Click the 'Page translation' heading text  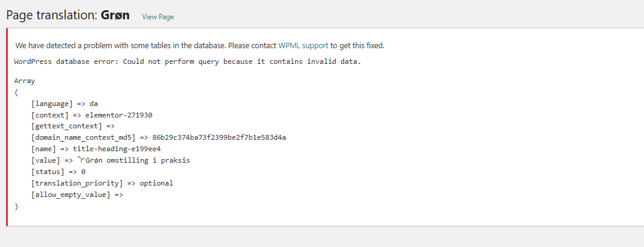pos(51,16)
